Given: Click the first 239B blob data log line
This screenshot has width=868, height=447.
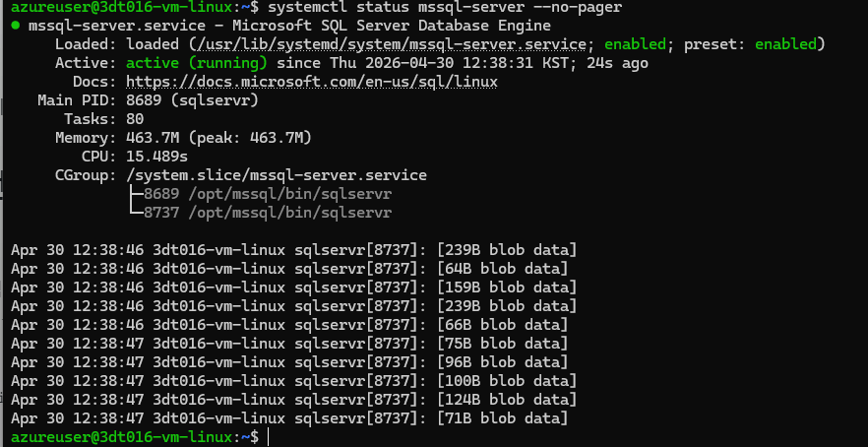Looking at the screenshot, I should click(x=294, y=250).
